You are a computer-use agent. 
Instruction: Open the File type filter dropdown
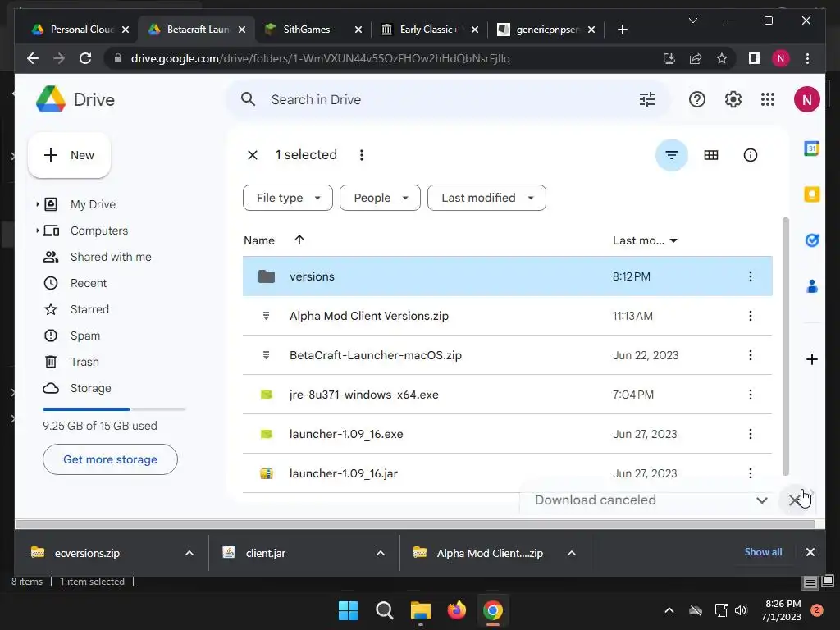click(x=288, y=198)
